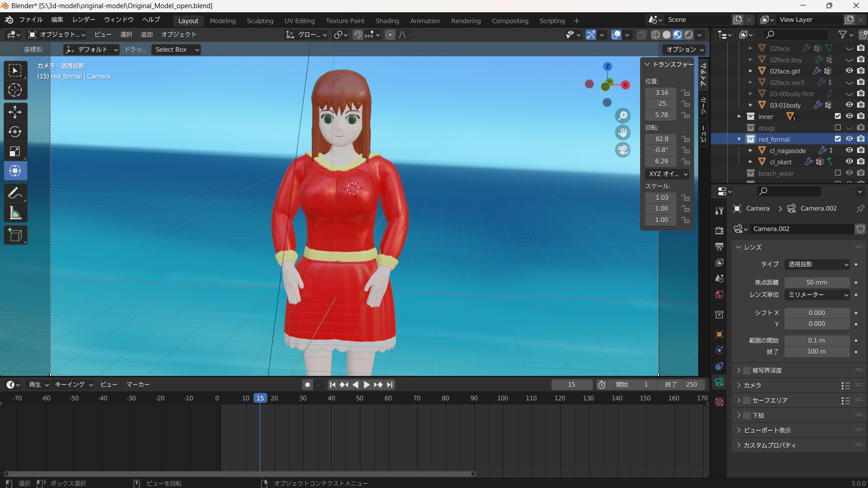Switch to the Shading workspace tab
This screenshot has width=868, height=488.
click(387, 20)
